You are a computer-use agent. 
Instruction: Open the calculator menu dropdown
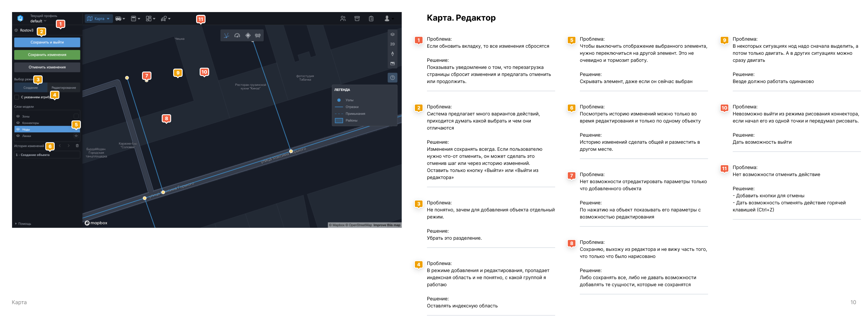point(136,19)
